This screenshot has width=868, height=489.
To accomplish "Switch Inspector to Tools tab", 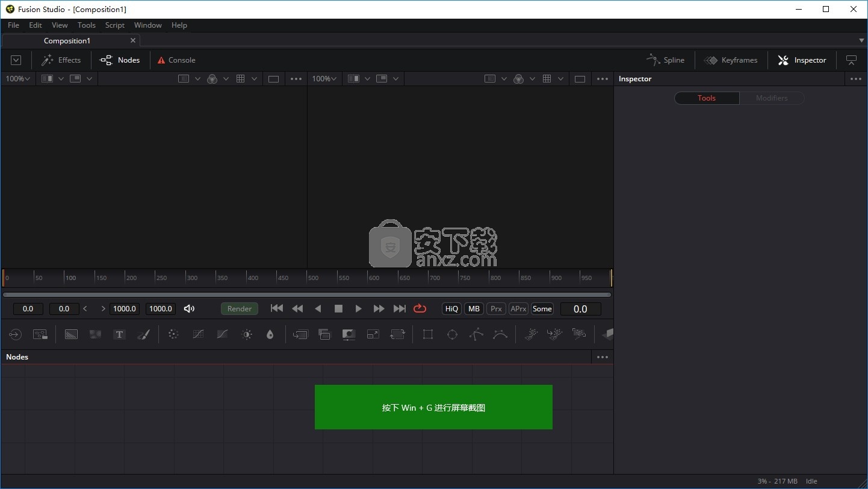I will pos(707,98).
